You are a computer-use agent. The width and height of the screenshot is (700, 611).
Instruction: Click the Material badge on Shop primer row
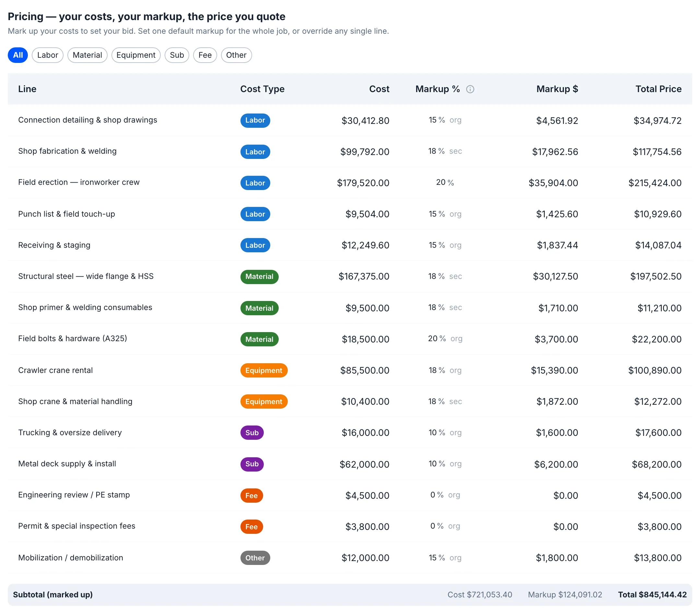[x=259, y=308]
